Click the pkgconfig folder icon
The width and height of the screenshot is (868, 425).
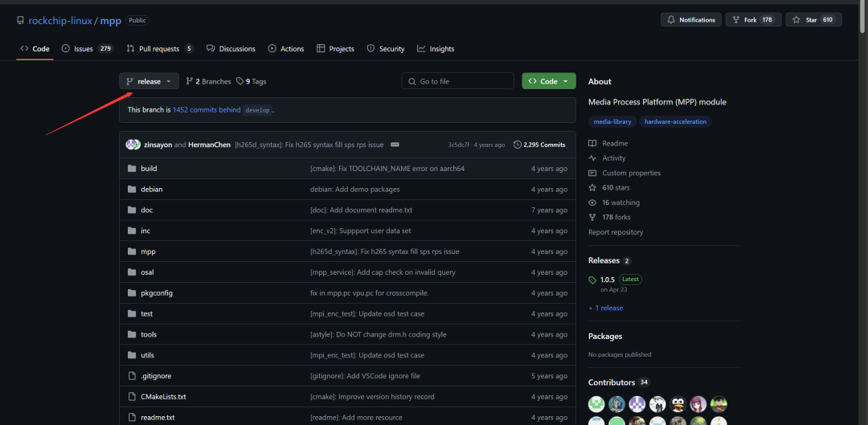pos(132,292)
